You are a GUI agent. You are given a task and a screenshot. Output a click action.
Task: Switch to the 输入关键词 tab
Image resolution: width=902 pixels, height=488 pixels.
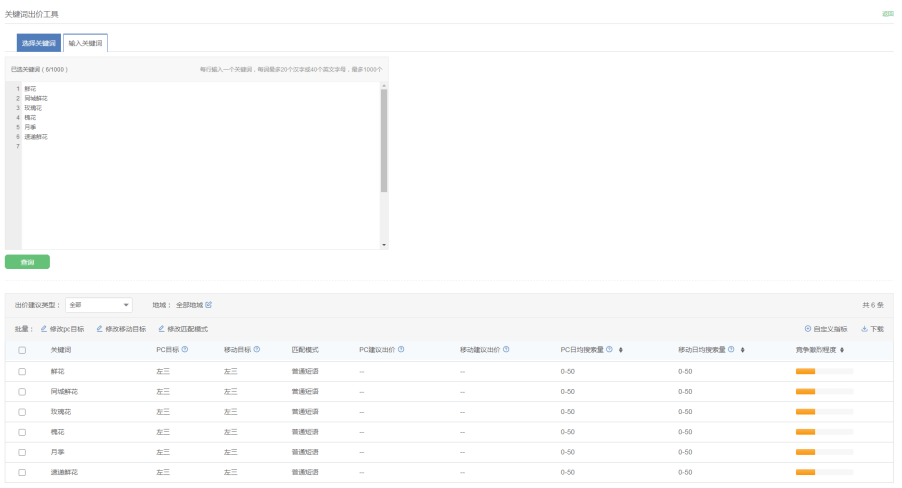click(85, 43)
